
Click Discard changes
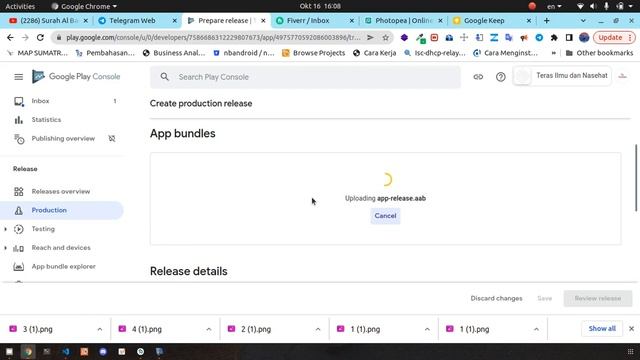pyautogui.click(x=496, y=298)
